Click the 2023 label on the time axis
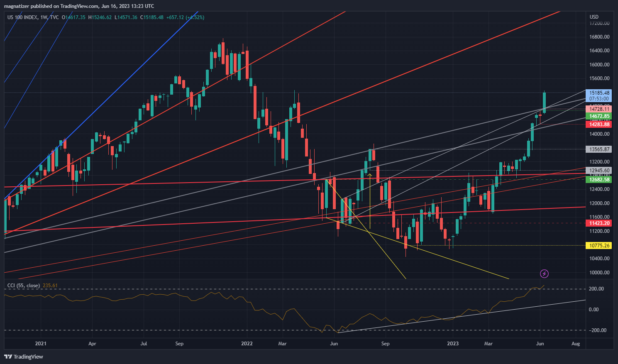 pos(453,344)
